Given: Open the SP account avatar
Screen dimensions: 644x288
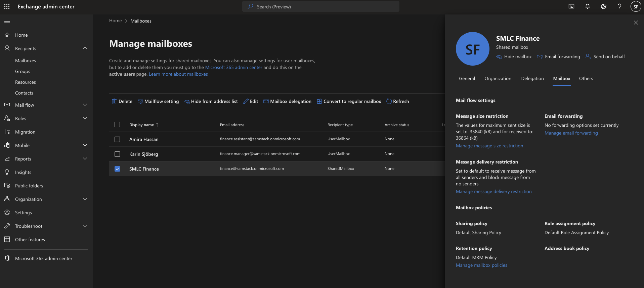Looking at the screenshot, I should pyautogui.click(x=636, y=6).
